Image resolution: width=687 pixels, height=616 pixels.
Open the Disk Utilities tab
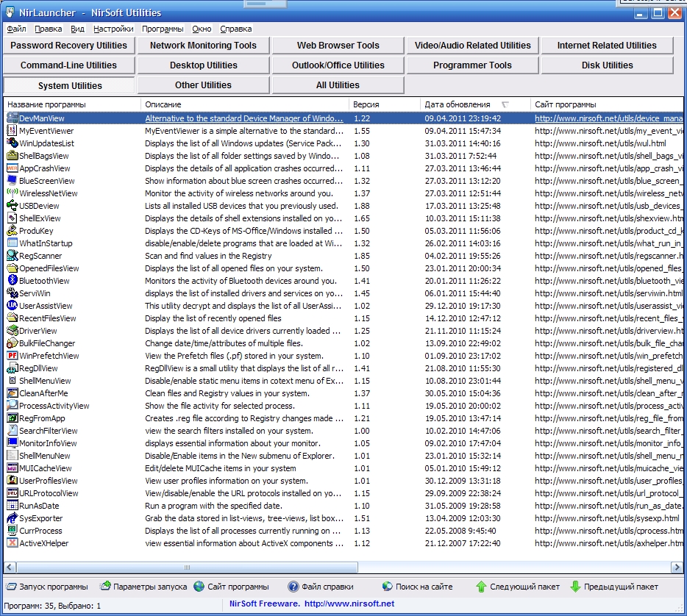(x=607, y=65)
